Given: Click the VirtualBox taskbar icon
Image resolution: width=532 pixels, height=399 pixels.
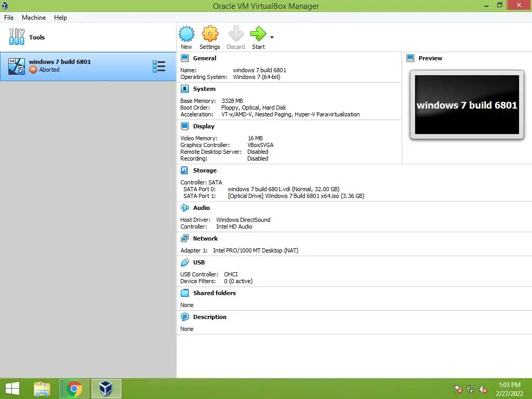Looking at the screenshot, I should (x=106, y=389).
